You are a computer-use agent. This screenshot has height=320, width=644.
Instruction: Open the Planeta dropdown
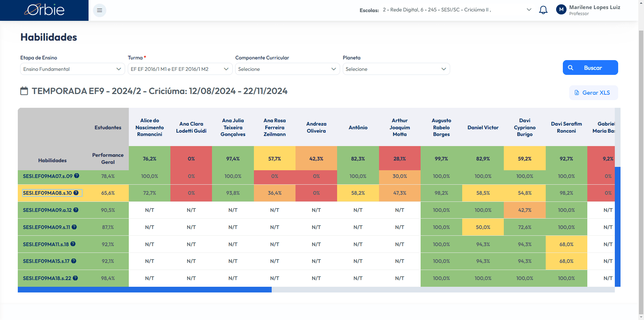[396, 69]
